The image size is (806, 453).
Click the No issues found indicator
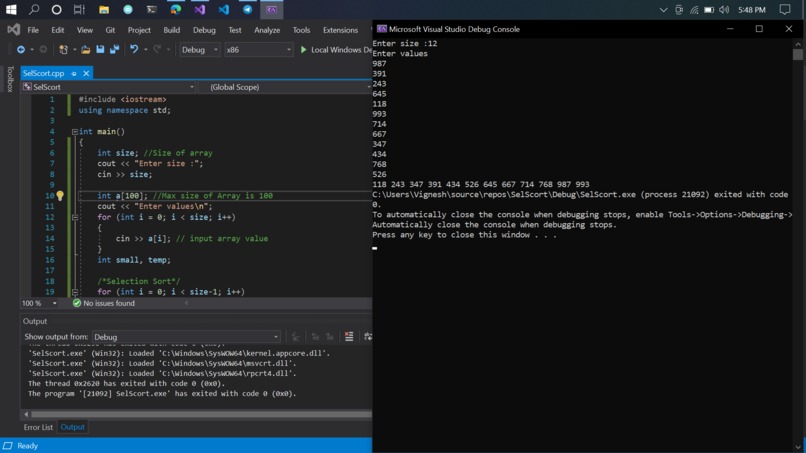point(104,303)
